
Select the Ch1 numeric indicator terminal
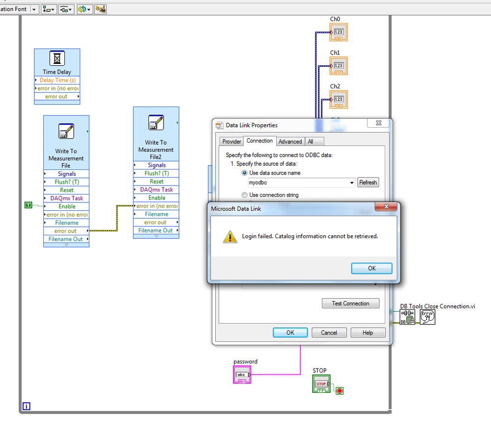tap(339, 66)
